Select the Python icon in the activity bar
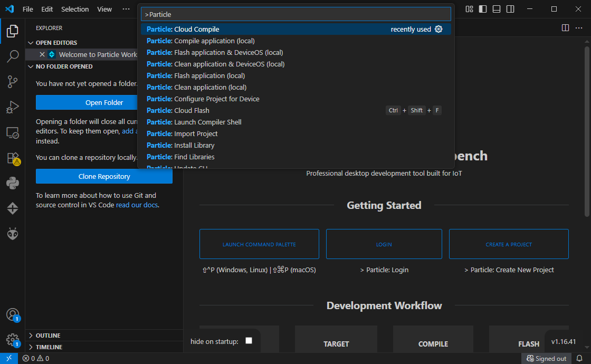Viewport: 591px width, 364px height. 13,183
